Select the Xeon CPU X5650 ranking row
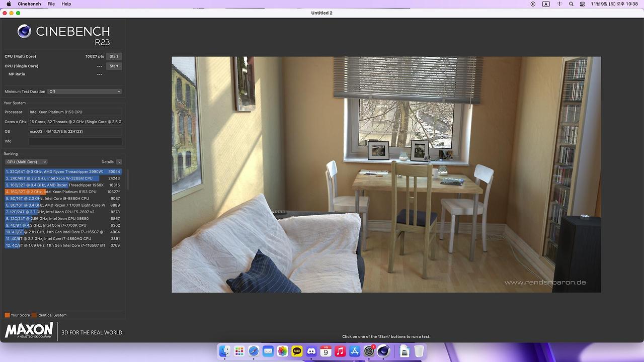 (63, 219)
